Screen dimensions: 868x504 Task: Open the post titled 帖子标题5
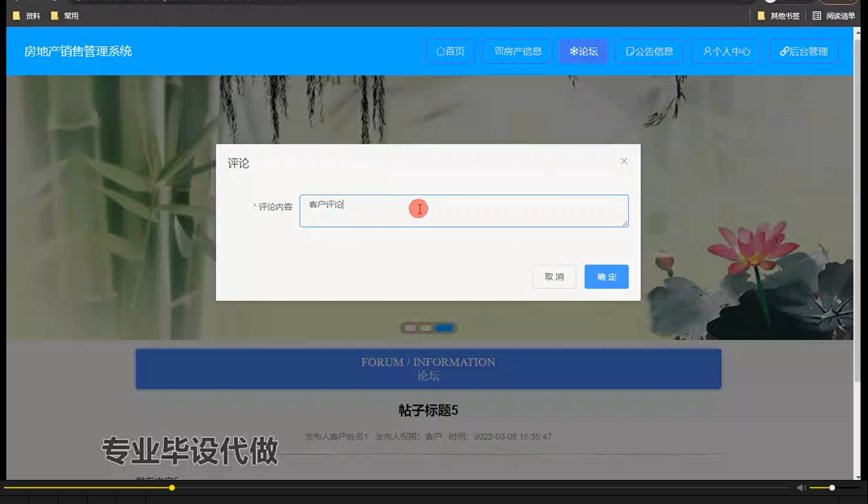428,411
